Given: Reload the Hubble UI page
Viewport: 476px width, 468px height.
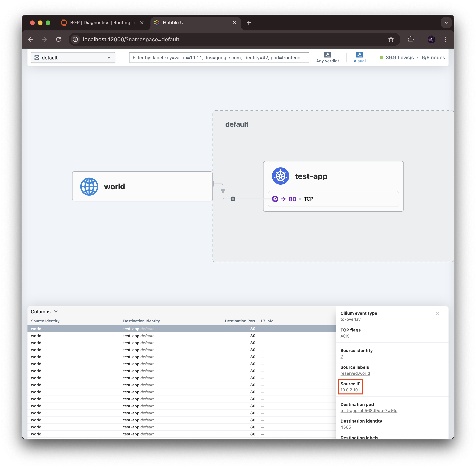Looking at the screenshot, I should click(x=58, y=39).
